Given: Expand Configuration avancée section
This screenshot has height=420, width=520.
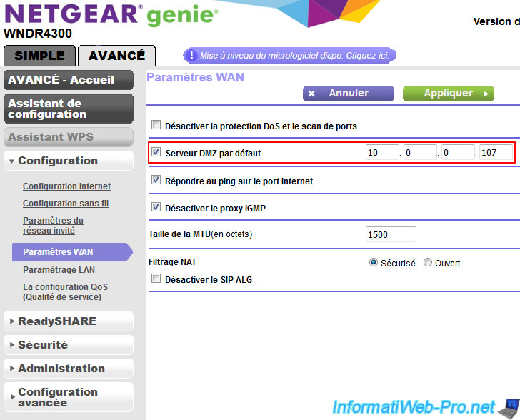Looking at the screenshot, I should coord(69,397).
